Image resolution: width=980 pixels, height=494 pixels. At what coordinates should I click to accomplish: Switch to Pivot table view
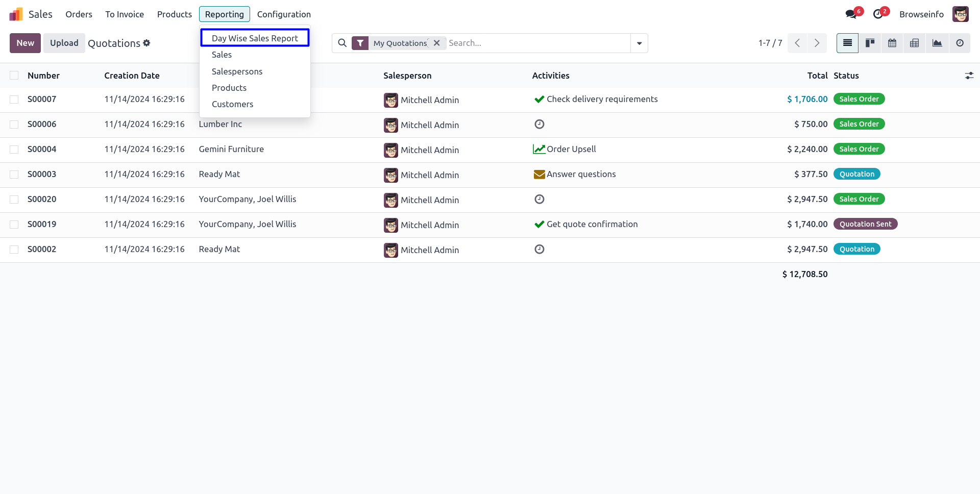pyautogui.click(x=915, y=43)
